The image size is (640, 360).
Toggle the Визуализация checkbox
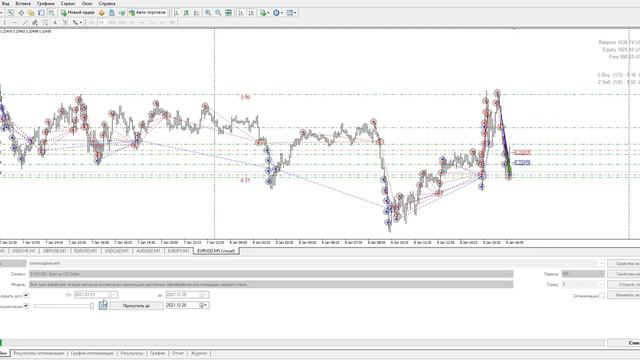click(26, 305)
